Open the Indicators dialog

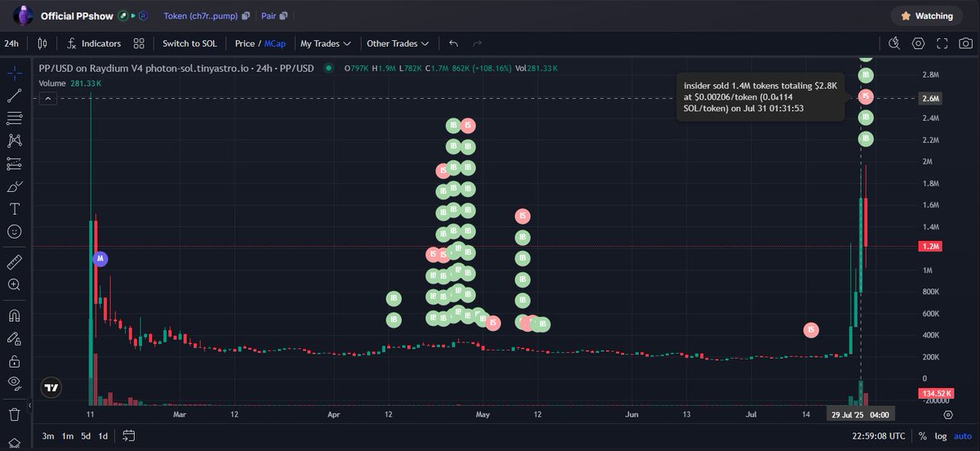[x=95, y=43]
